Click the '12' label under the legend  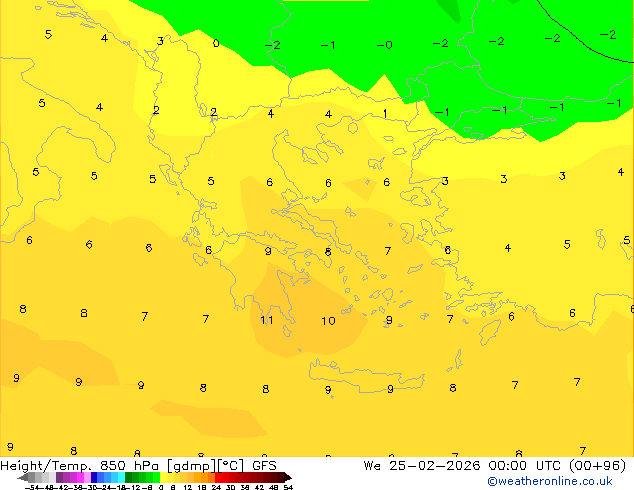(188, 488)
